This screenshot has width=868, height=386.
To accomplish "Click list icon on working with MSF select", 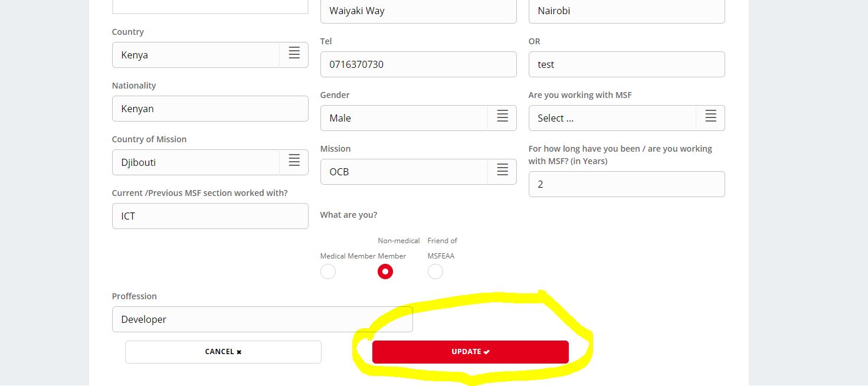I will point(710,117).
